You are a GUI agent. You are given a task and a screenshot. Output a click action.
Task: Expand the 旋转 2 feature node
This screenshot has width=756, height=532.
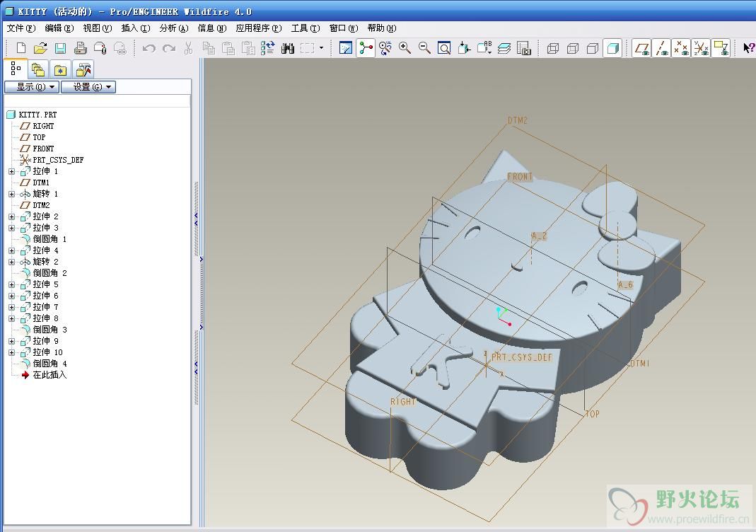pos(11,262)
